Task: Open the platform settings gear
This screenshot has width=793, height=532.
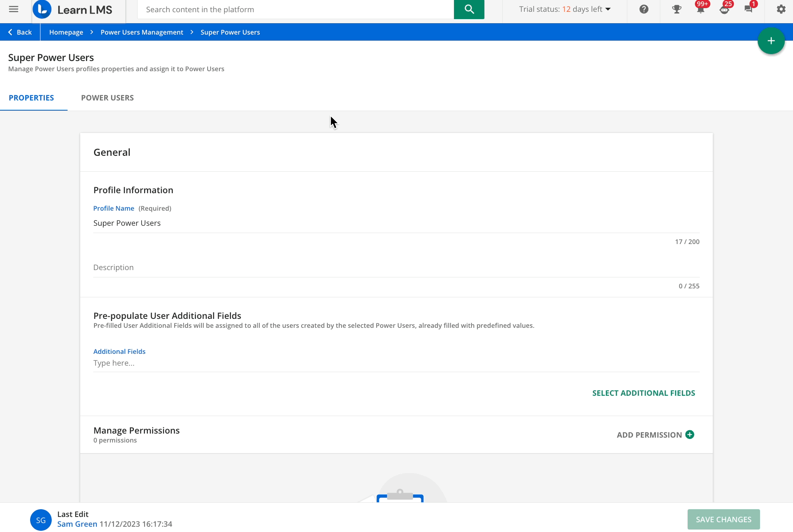Action: [x=781, y=9]
